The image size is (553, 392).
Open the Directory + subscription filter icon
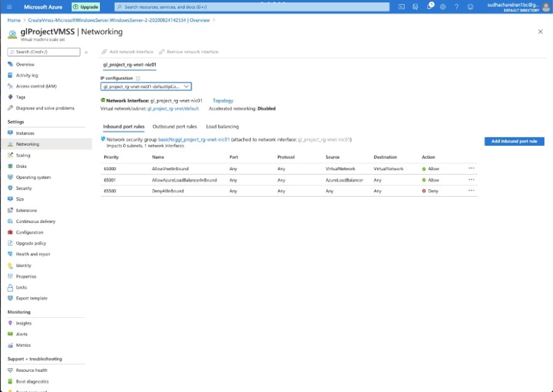(x=415, y=7)
